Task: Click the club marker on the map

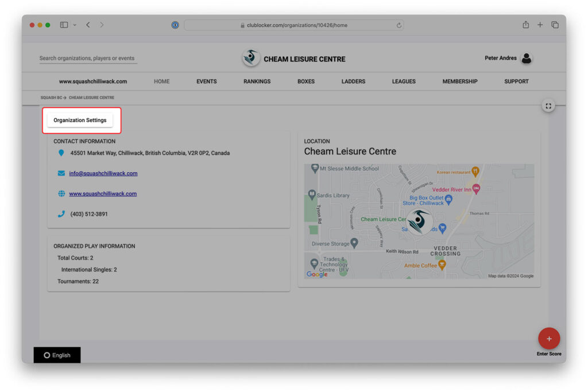Action: (x=419, y=222)
